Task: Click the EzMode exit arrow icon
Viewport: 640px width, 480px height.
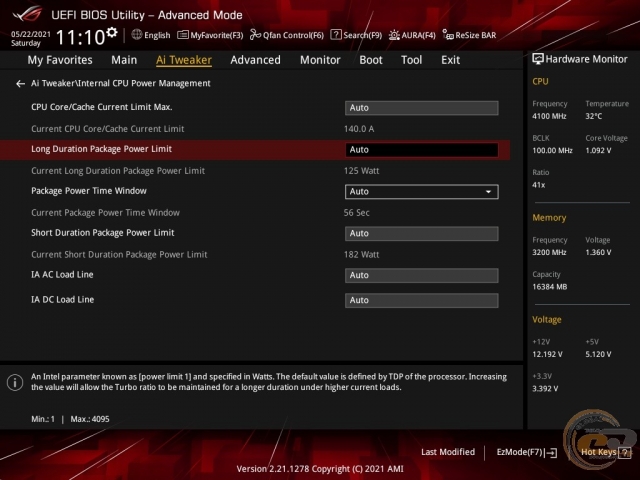Action: click(551, 453)
